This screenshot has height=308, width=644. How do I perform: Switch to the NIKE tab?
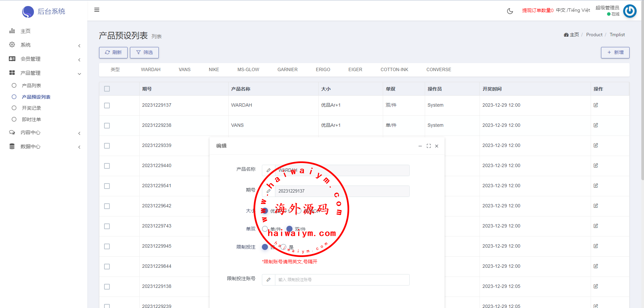click(214, 69)
